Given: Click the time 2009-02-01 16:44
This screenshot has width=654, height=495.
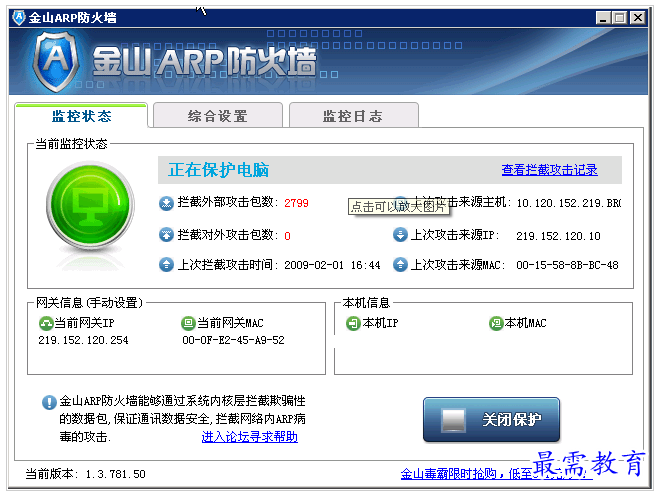Looking at the screenshot, I should (x=332, y=265).
